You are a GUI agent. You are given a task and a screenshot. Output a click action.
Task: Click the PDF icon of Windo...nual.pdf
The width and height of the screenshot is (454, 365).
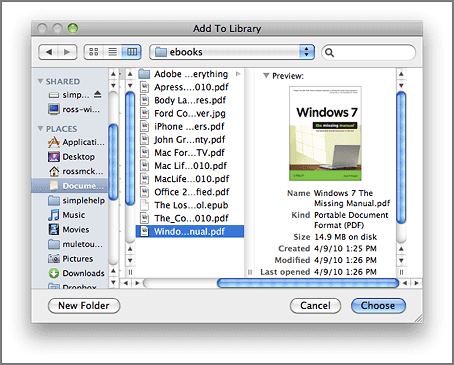144,231
